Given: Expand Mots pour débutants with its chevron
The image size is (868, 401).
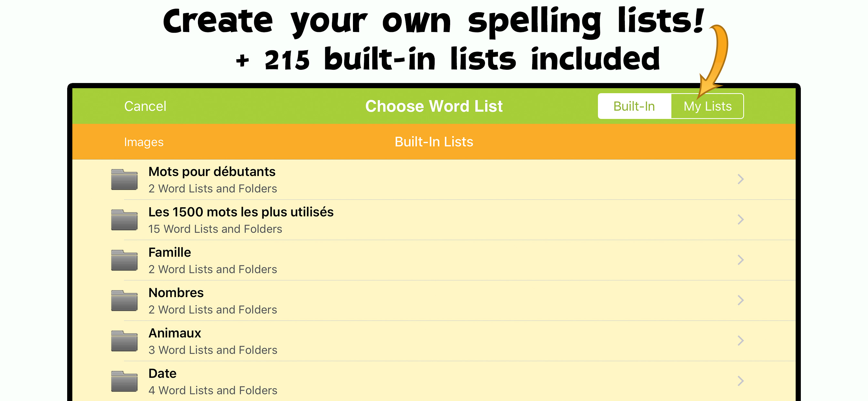Looking at the screenshot, I should (x=740, y=179).
